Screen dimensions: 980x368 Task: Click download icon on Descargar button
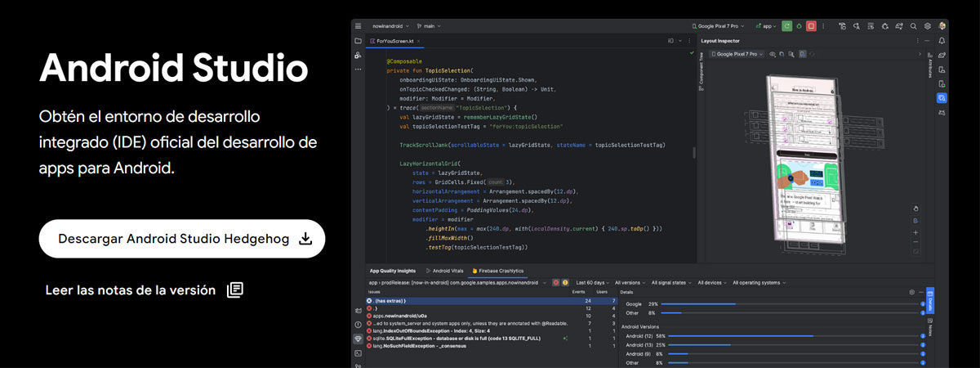coord(305,239)
